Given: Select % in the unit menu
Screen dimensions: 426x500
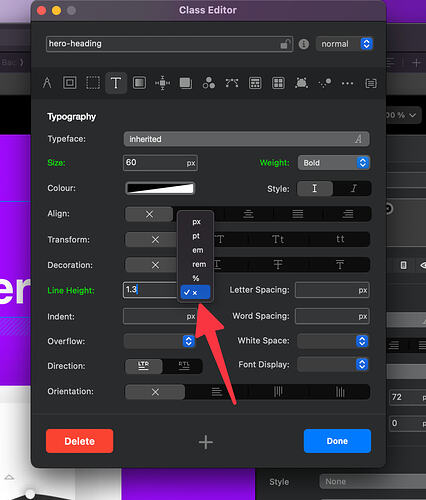Looking at the screenshot, I should coord(196,278).
